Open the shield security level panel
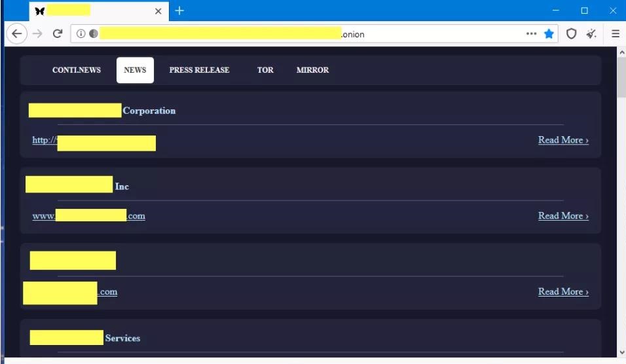 (571, 34)
